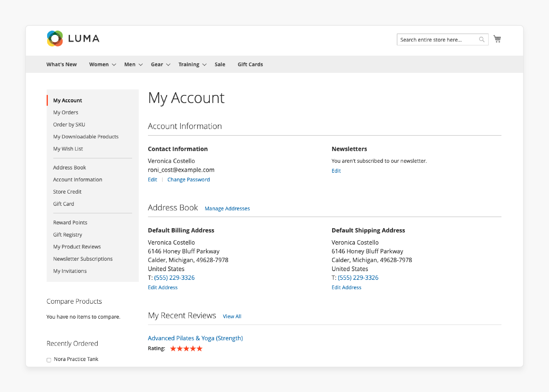
Task: Open the Training menu item
Action: 189,64
